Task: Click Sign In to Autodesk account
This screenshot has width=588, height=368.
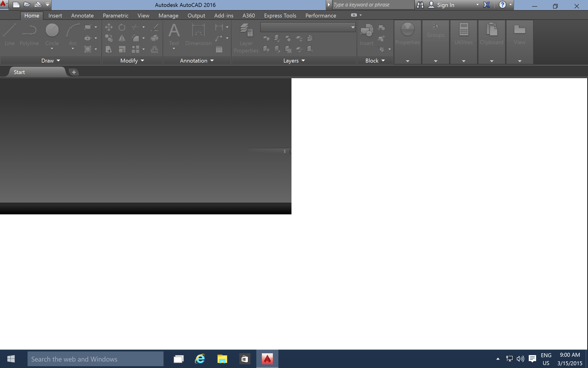Action: (445, 5)
